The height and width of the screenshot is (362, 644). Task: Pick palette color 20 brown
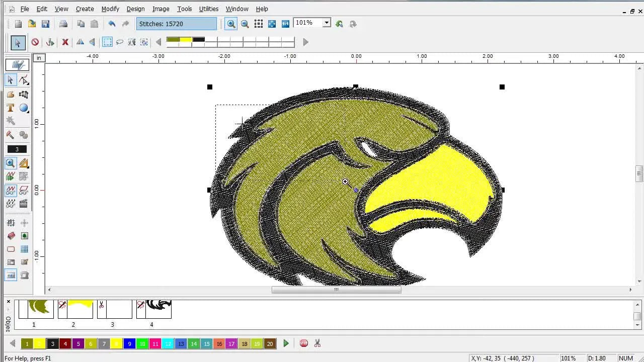point(270,344)
